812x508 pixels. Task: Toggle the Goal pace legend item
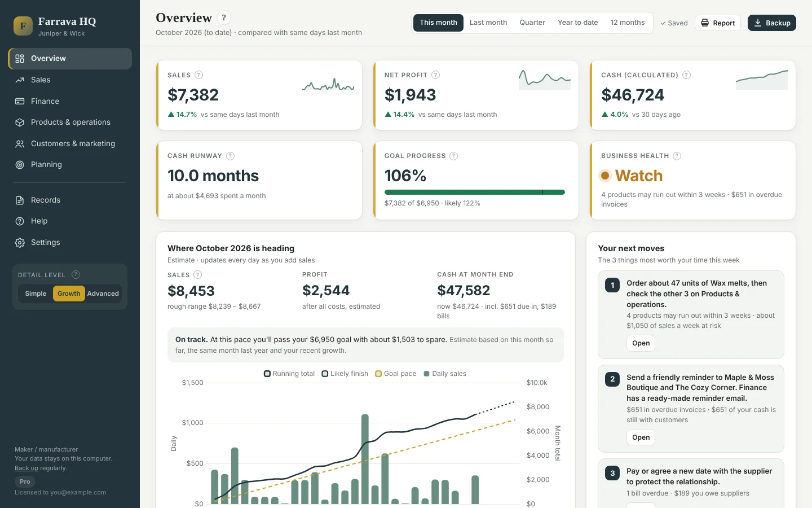(396, 374)
